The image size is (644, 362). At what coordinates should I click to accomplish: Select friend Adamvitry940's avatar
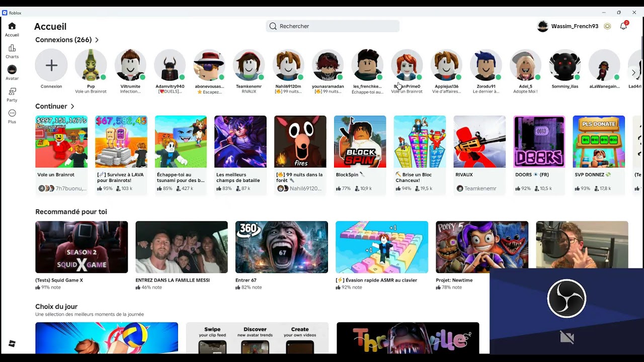coord(170,65)
